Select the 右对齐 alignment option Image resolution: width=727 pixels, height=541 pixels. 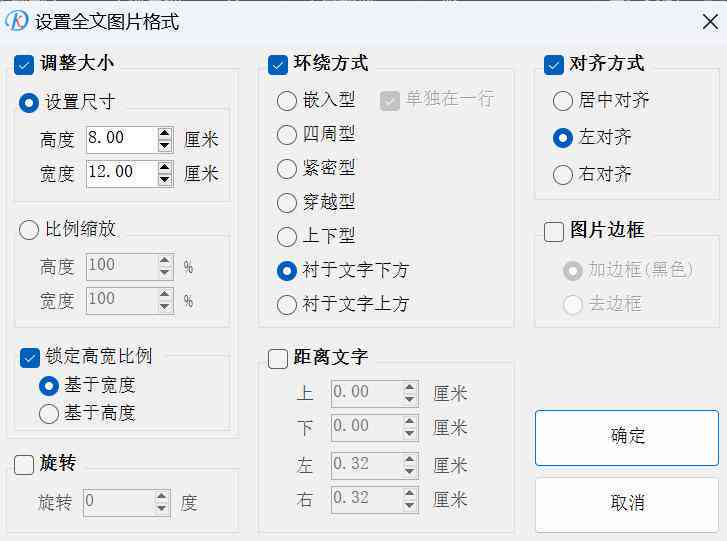[x=563, y=175]
